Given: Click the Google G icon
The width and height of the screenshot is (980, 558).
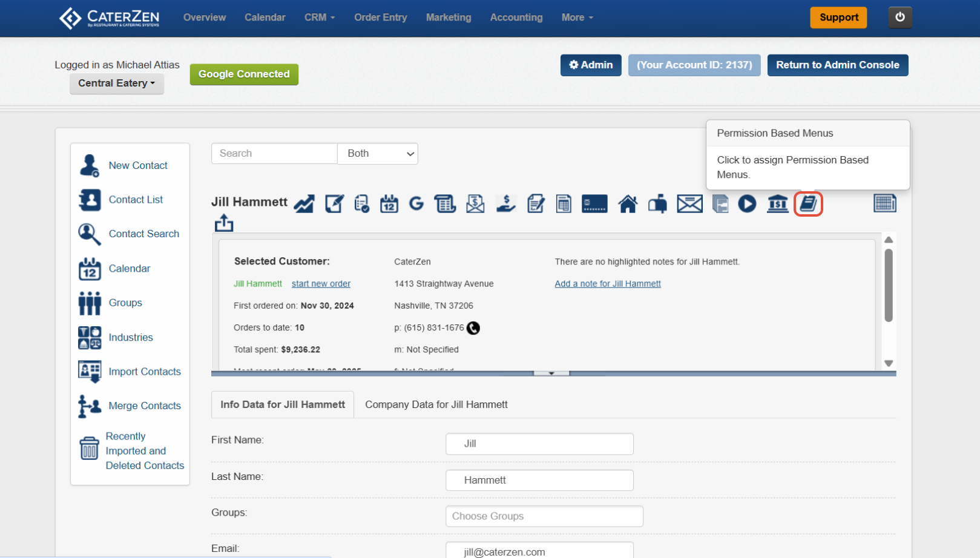Looking at the screenshot, I should pyautogui.click(x=416, y=204).
